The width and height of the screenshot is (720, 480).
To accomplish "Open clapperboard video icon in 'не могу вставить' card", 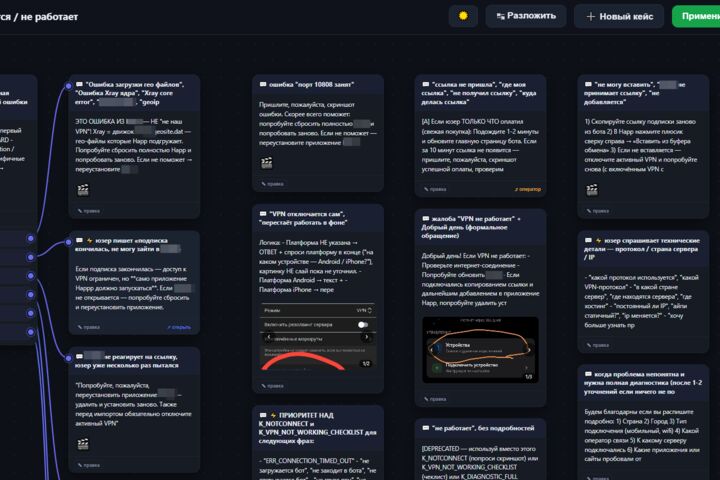I will pos(592,189).
